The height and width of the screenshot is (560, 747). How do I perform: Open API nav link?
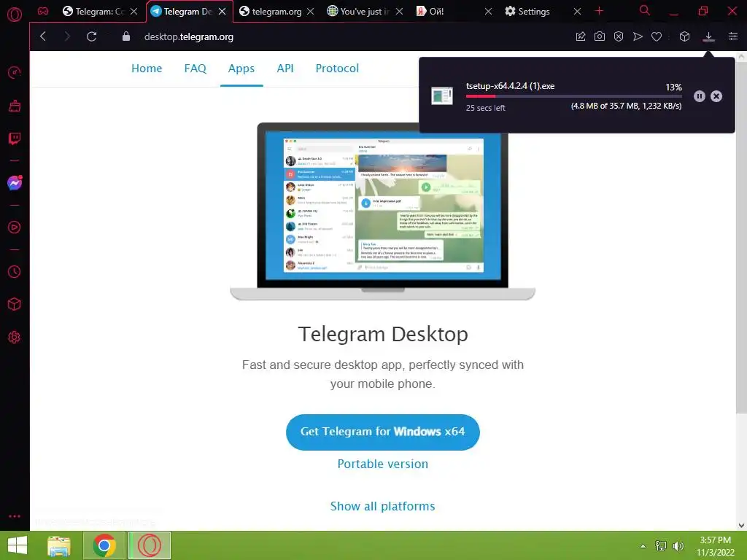click(285, 68)
